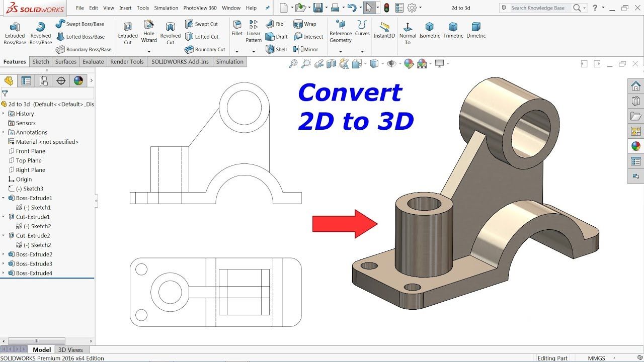Select the Linear Pattern tool

pyautogui.click(x=254, y=32)
